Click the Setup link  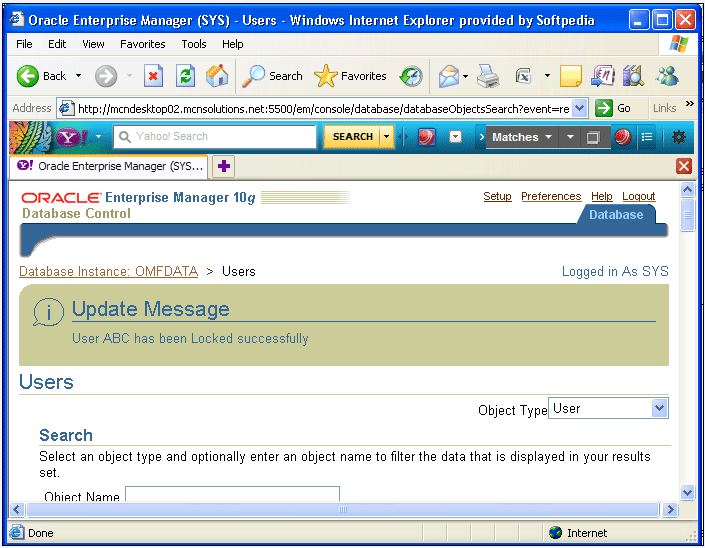[x=497, y=196]
